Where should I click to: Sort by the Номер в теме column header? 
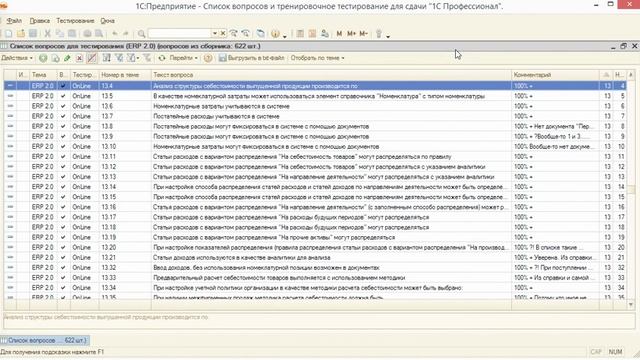click(x=125, y=75)
